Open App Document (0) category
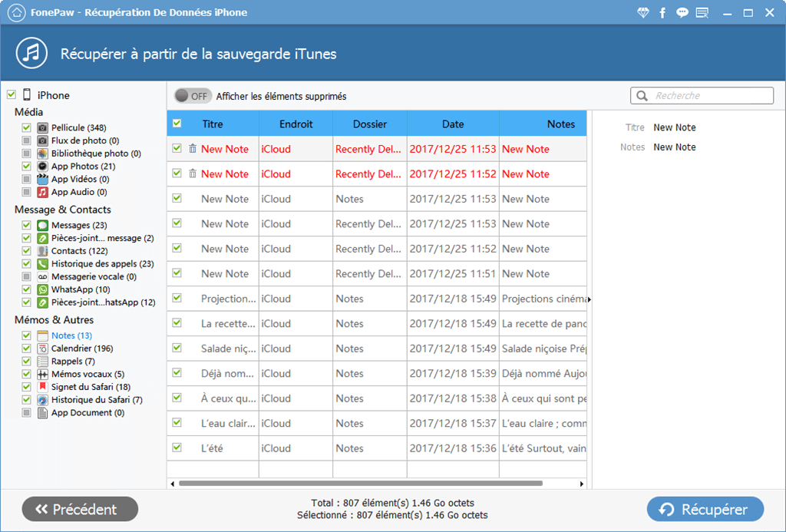The image size is (786, 532). pos(88,413)
